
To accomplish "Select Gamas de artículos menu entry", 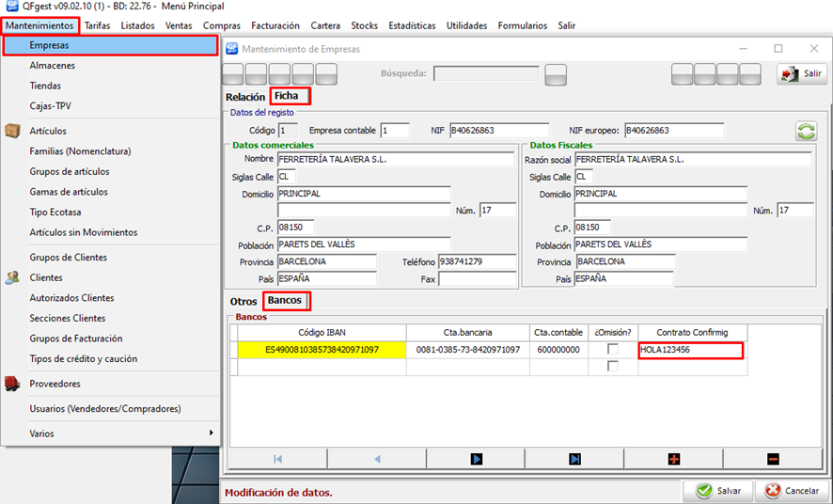I will click(69, 192).
